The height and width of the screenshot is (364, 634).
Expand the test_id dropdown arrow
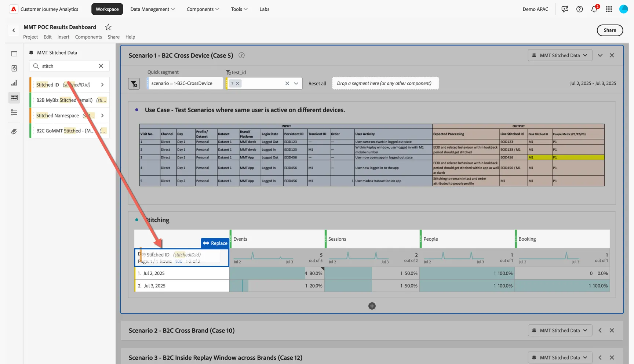click(x=296, y=83)
